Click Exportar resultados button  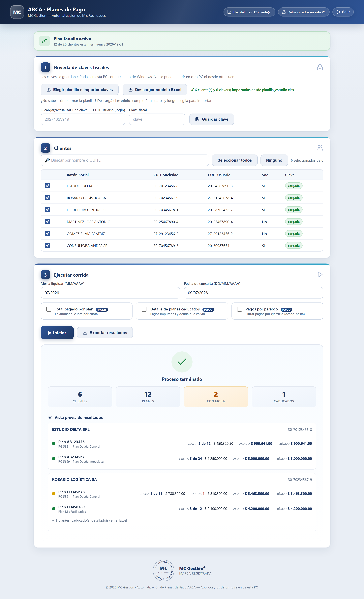(105, 333)
